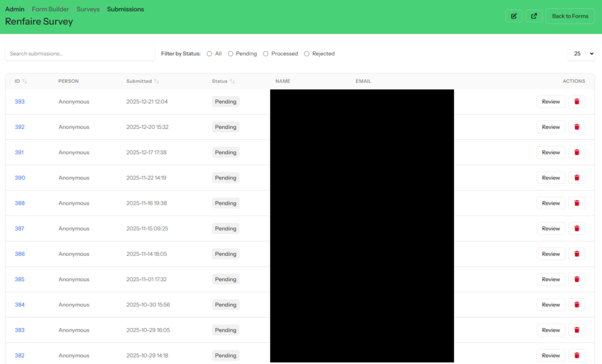
Task: Delete submission 391 using trash icon
Action: [577, 152]
